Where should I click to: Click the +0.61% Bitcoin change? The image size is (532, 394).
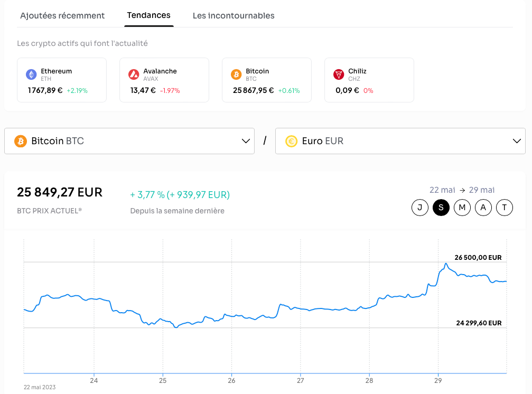(x=289, y=90)
